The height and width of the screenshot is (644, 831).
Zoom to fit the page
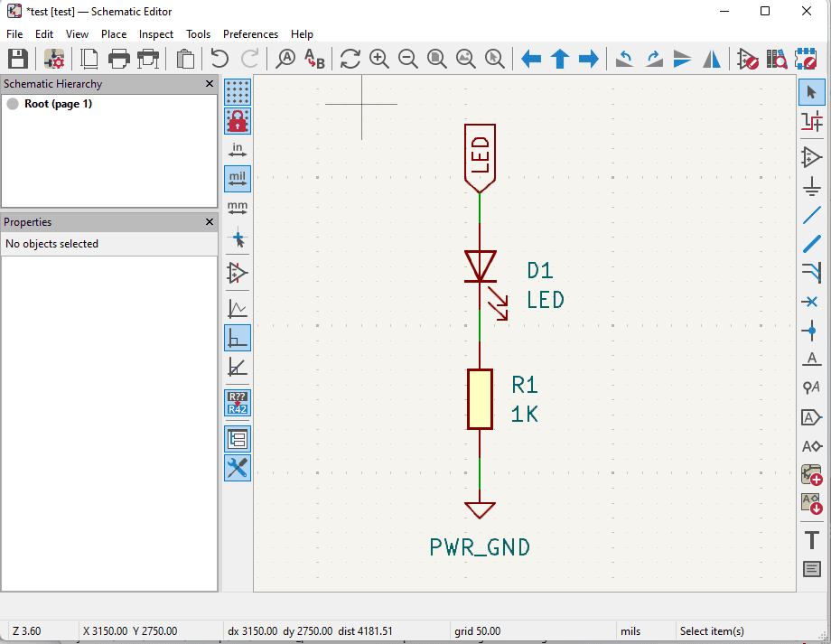[x=437, y=59]
